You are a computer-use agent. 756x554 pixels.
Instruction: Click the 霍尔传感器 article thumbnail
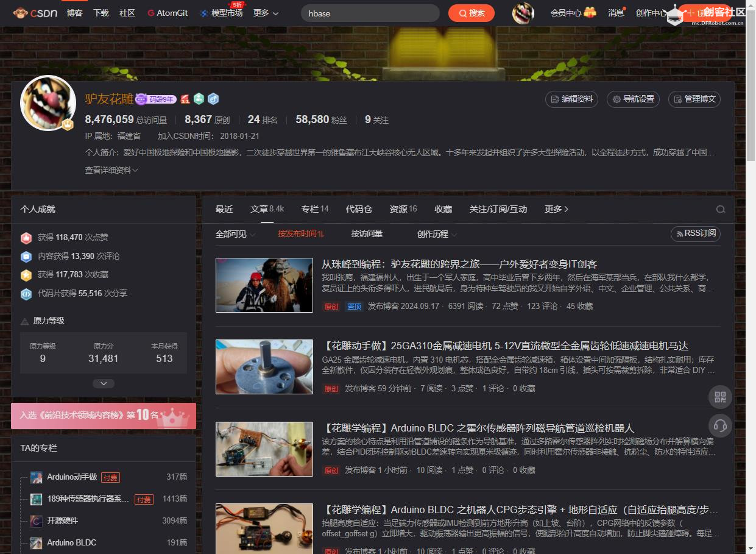[x=264, y=449]
